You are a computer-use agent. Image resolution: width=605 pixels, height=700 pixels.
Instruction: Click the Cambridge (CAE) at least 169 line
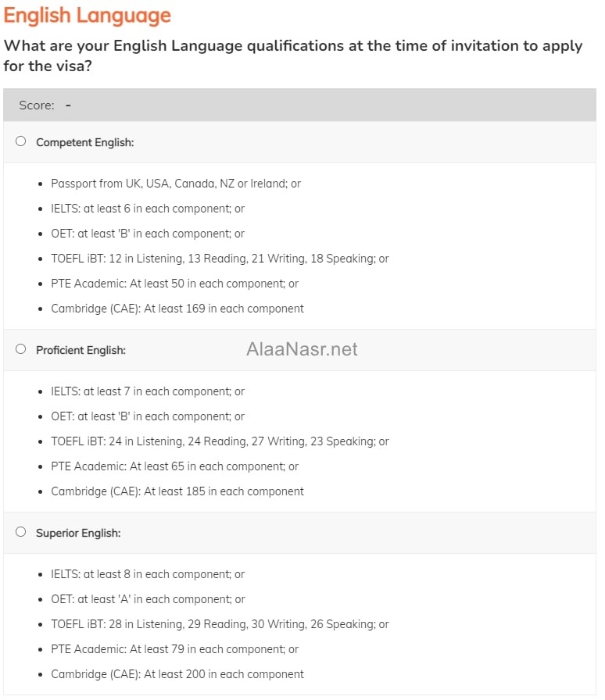click(177, 309)
